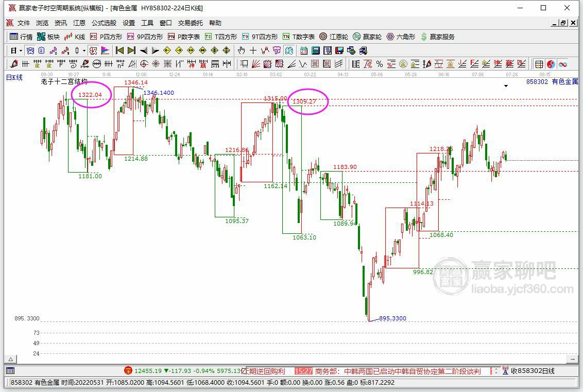Open the 江恩 menu
Image resolution: width=583 pixels, height=392 pixels.
(x=79, y=23)
